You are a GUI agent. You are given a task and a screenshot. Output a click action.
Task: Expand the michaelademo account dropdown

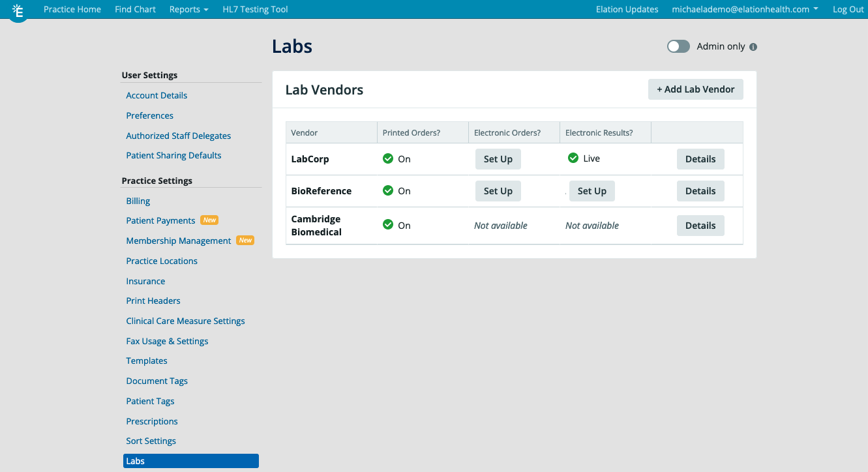tap(744, 9)
